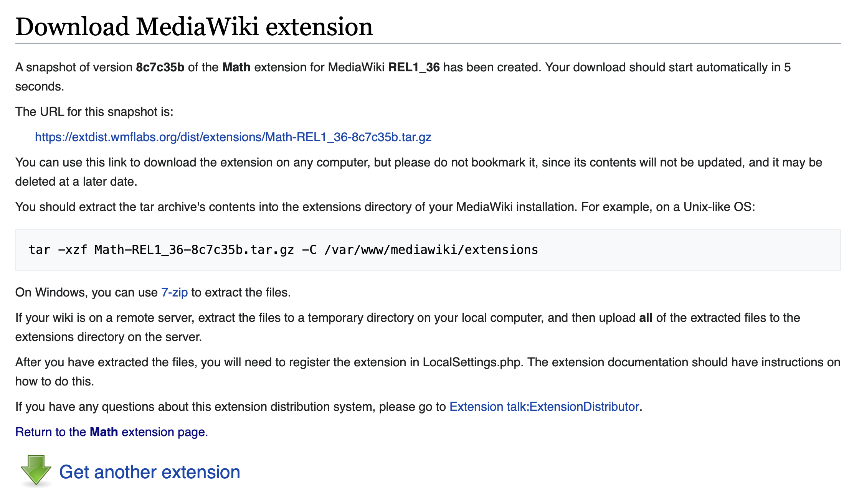Click the tar.gz filename in the tar command
This screenshot has height=504, width=849.
point(194,250)
